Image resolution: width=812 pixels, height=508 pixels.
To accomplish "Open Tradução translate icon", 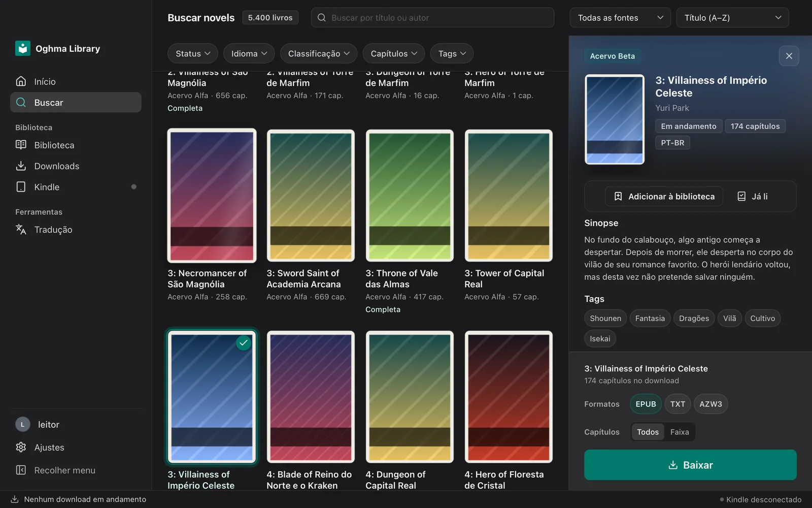I will 21,230.
